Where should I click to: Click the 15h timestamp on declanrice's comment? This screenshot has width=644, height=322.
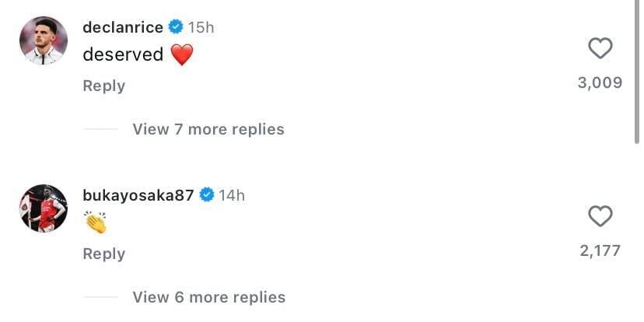coord(201,27)
